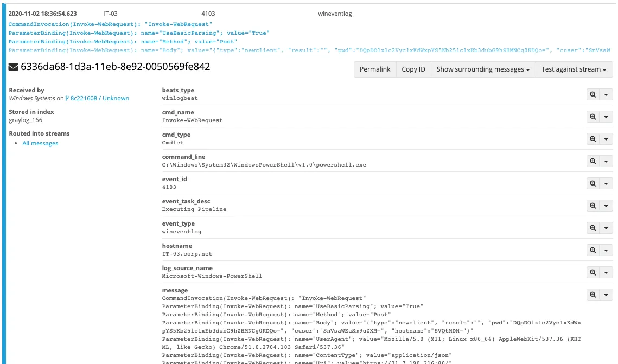Click the cmd_name value Invoke-WebRequest
The width and height of the screenshot is (618, 364).
coord(192,120)
